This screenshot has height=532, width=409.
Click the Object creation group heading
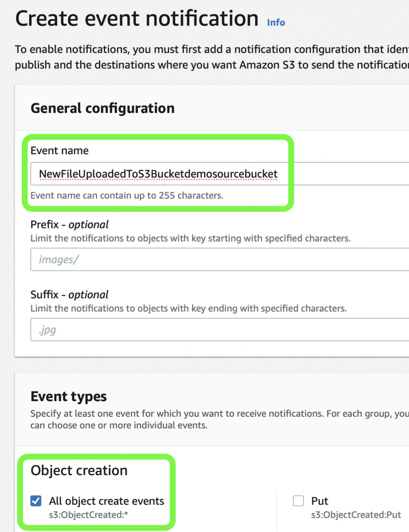tap(79, 470)
